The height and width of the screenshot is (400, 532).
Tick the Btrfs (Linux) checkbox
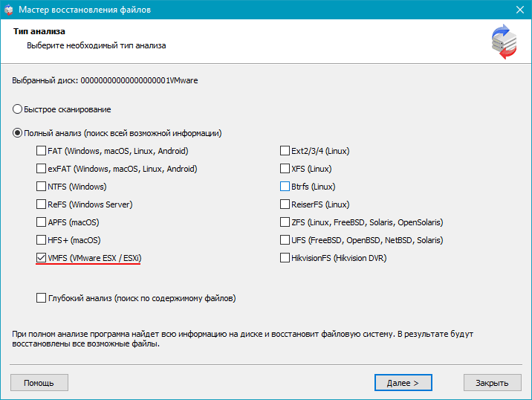(285, 187)
